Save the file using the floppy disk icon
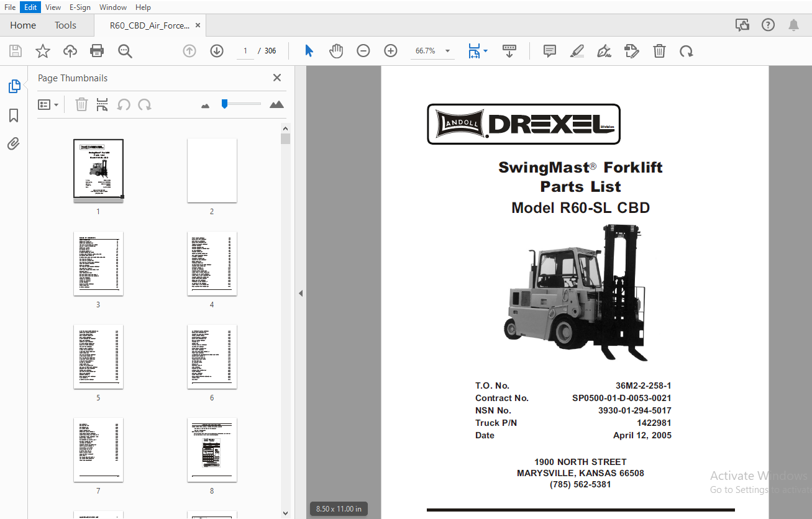This screenshot has height=519, width=812. (16, 51)
